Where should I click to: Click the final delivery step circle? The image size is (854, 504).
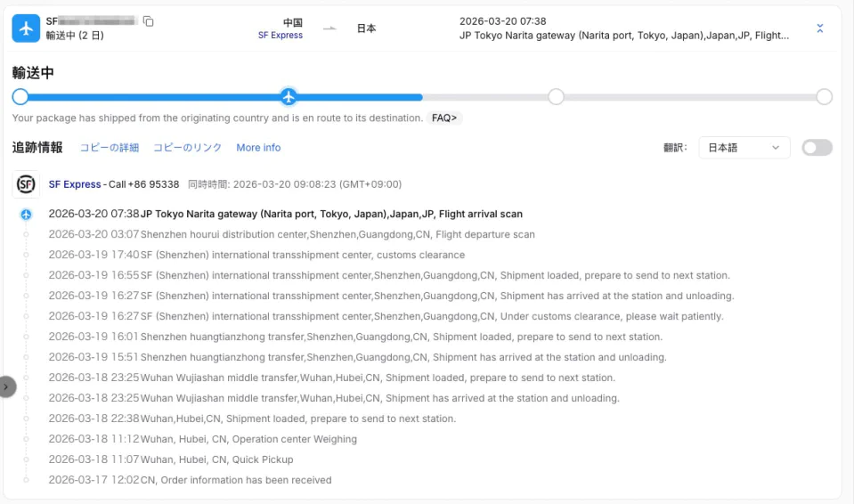824,97
